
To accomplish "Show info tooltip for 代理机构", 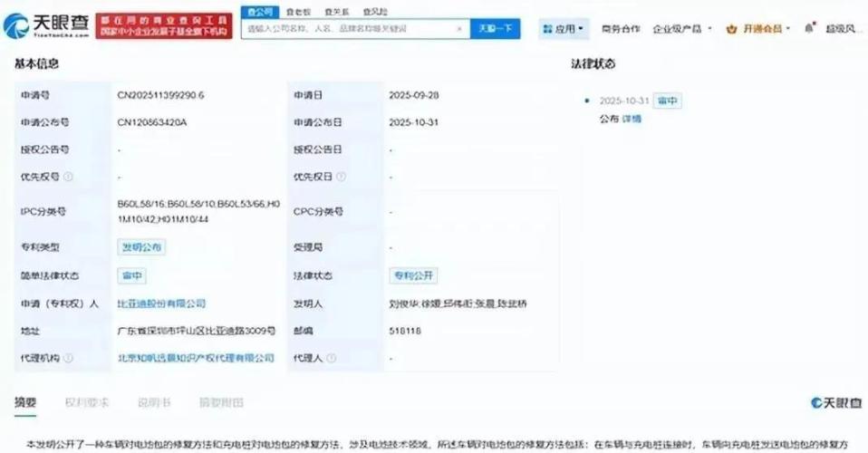I will click(x=68, y=358).
